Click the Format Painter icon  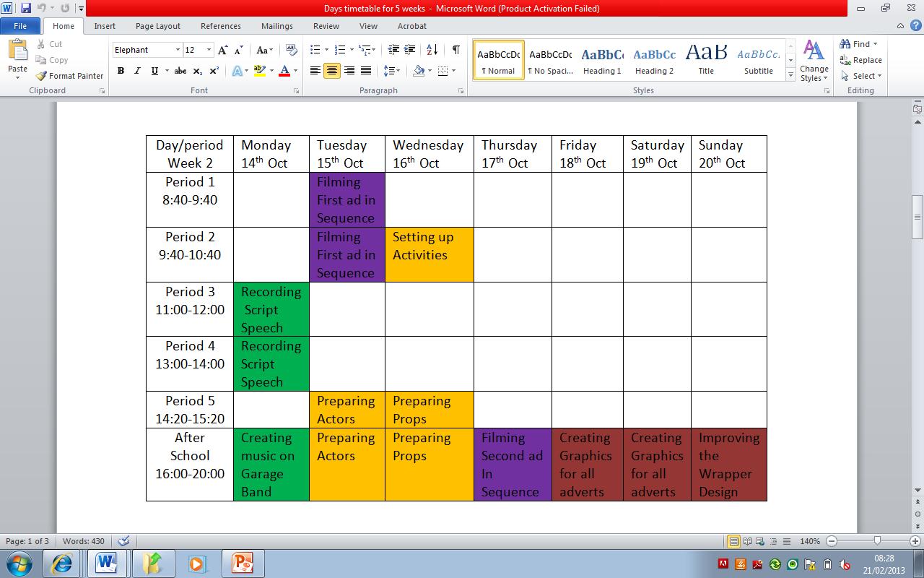click(x=41, y=76)
